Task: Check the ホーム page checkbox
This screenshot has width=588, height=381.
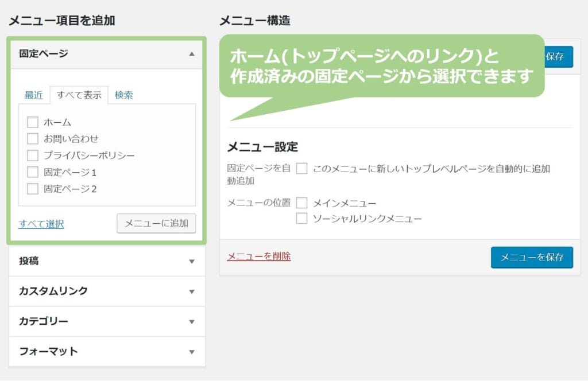Action: point(33,122)
